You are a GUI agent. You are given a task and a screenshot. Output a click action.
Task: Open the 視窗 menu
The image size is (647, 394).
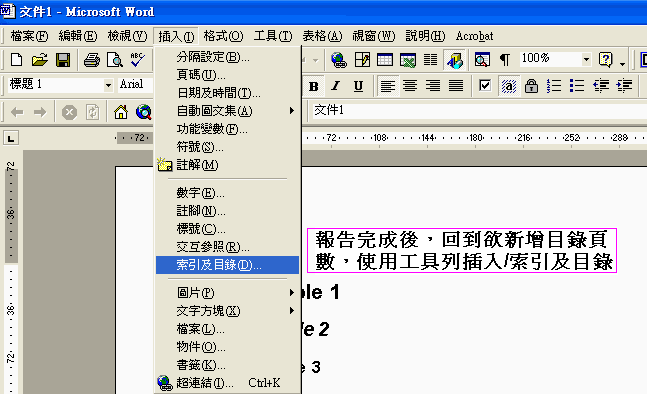pos(373,36)
